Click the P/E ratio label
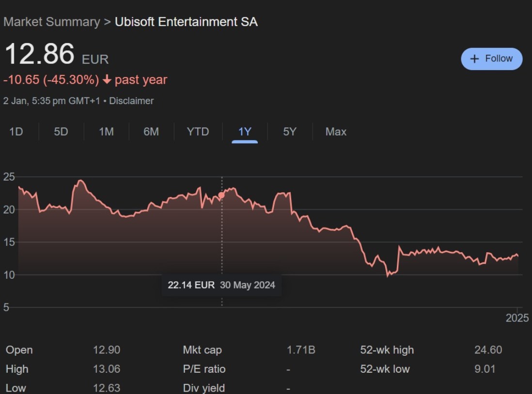 click(x=204, y=369)
